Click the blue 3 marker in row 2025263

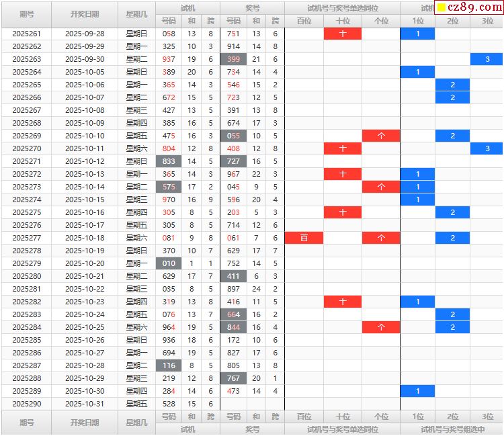tap(487, 59)
